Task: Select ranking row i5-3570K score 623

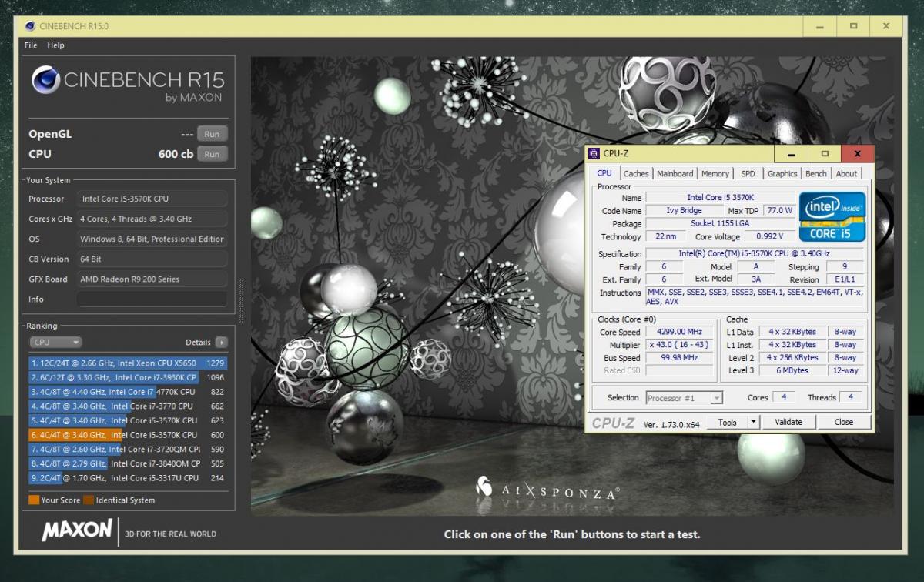Action: pyautogui.click(x=128, y=420)
